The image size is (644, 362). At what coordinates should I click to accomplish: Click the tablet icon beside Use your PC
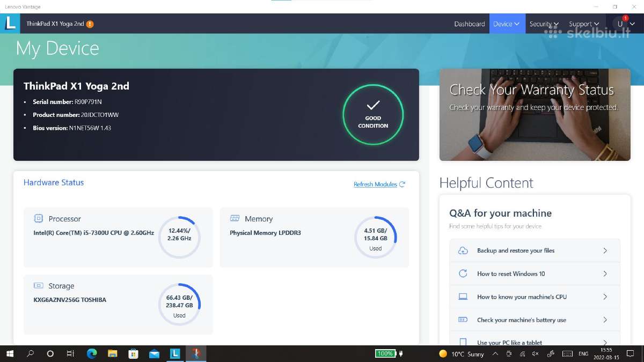[463, 342]
